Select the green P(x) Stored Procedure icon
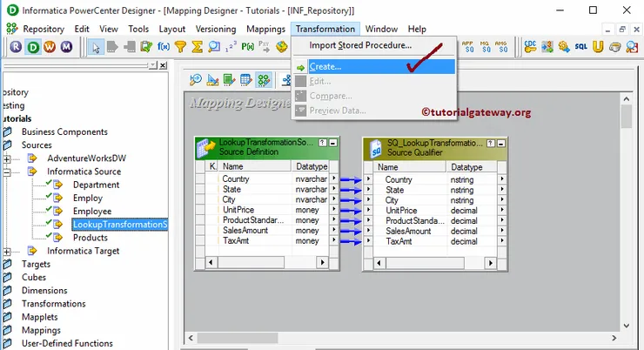Screen dimensions: 644x350 248,47
